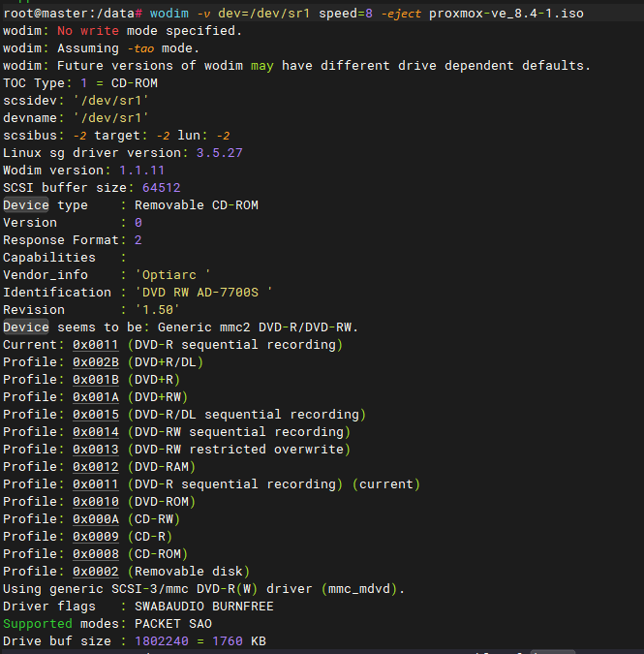The height and width of the screenshot is (654, 644).
Task: Click the 'DVD RW AD-7700S' identification
Action: tap(203, 293)
